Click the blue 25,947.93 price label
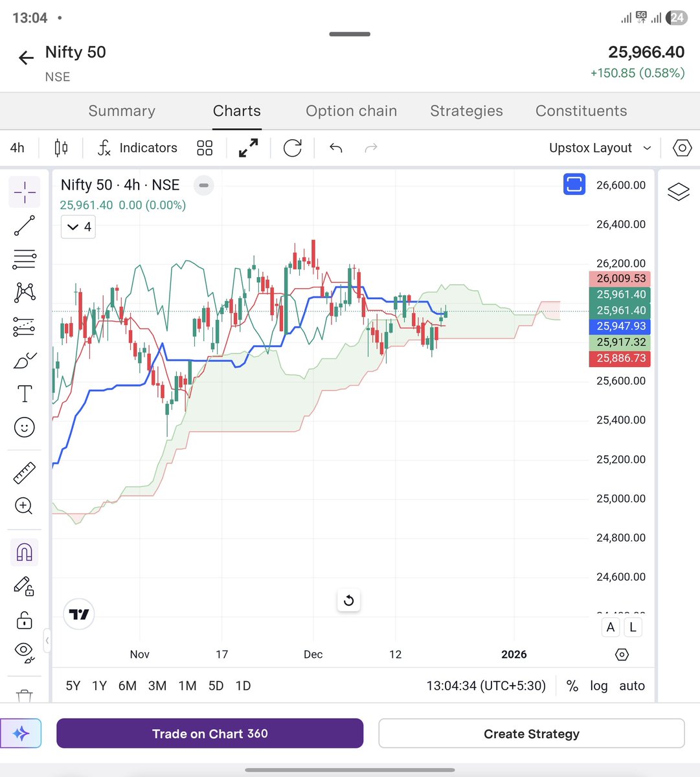700x777 pixels. tap(620, 326)
